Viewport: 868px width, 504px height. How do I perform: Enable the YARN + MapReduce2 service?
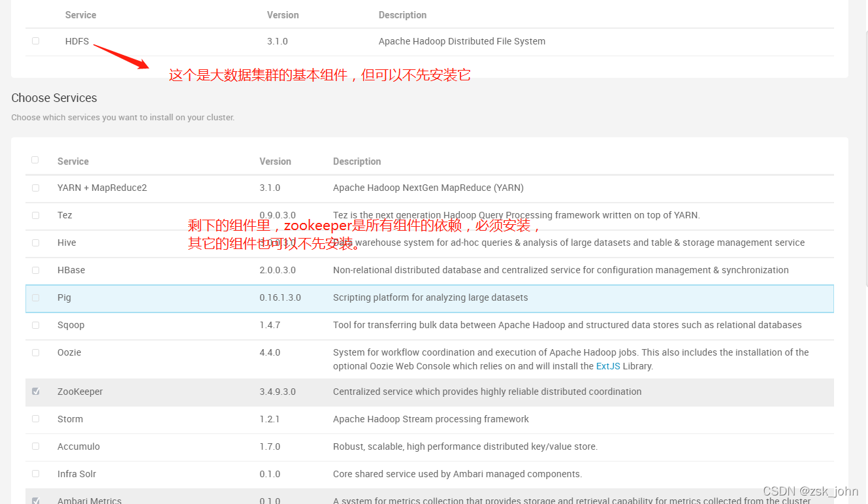(35, 188)
